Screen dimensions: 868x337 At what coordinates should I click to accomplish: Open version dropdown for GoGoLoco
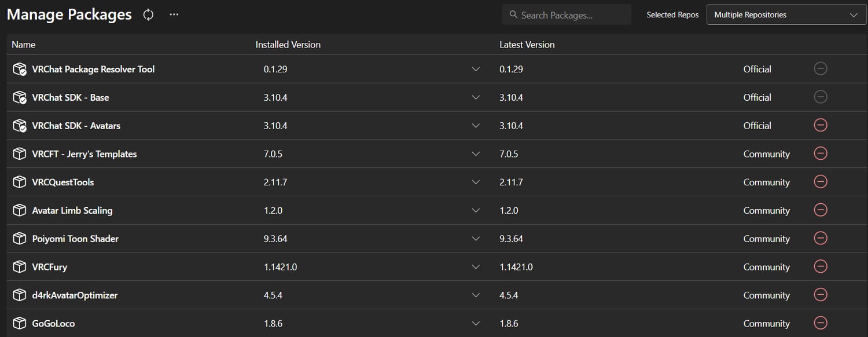476,323
